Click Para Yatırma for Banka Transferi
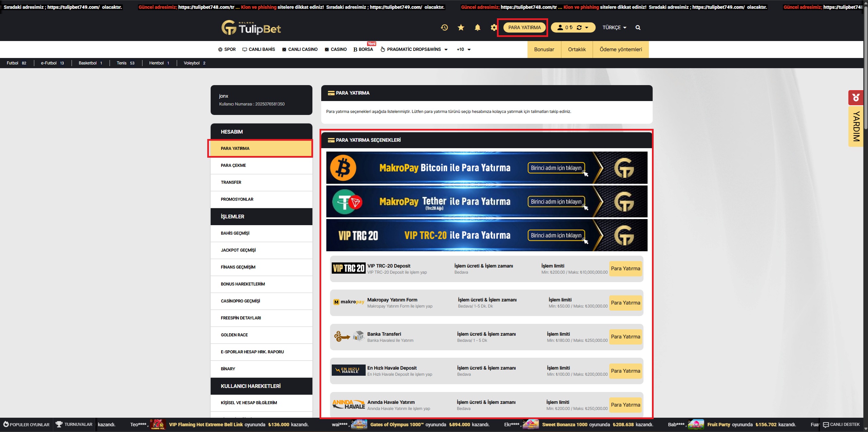The height and width of the screenshot is (432, 868). (625, 337)
